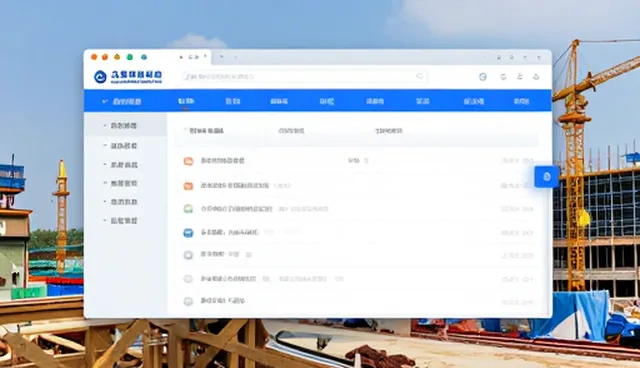Open the first orange folder icon row
Viewport: 640px width, 368px height.
point(358,161)
